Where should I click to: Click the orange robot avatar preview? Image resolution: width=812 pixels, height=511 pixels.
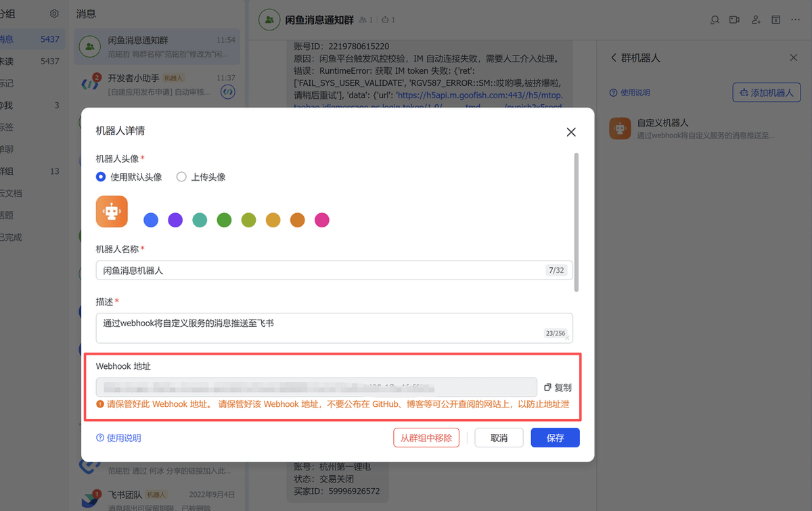[112, 212]
